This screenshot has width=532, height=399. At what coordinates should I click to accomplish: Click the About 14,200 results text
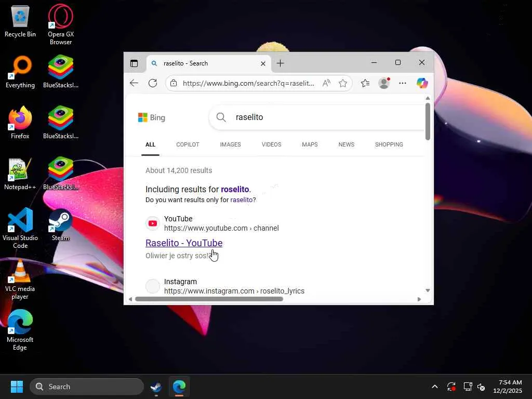pyautogui.click(x=179, y=170)
